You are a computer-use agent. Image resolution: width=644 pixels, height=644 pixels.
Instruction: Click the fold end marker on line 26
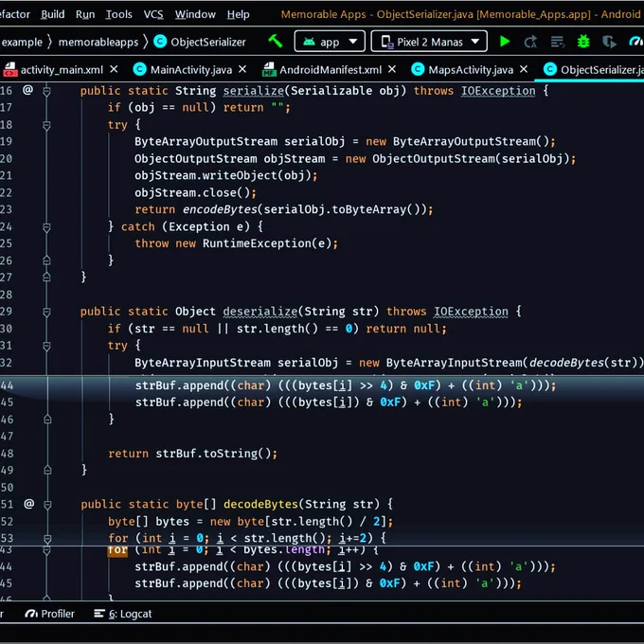pos(46,260)
